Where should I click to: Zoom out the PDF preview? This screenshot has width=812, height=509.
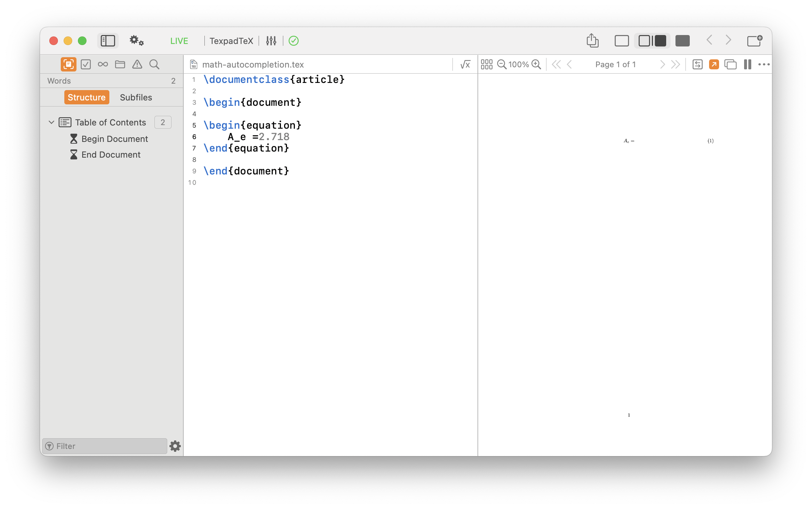[x=502, y=64]
